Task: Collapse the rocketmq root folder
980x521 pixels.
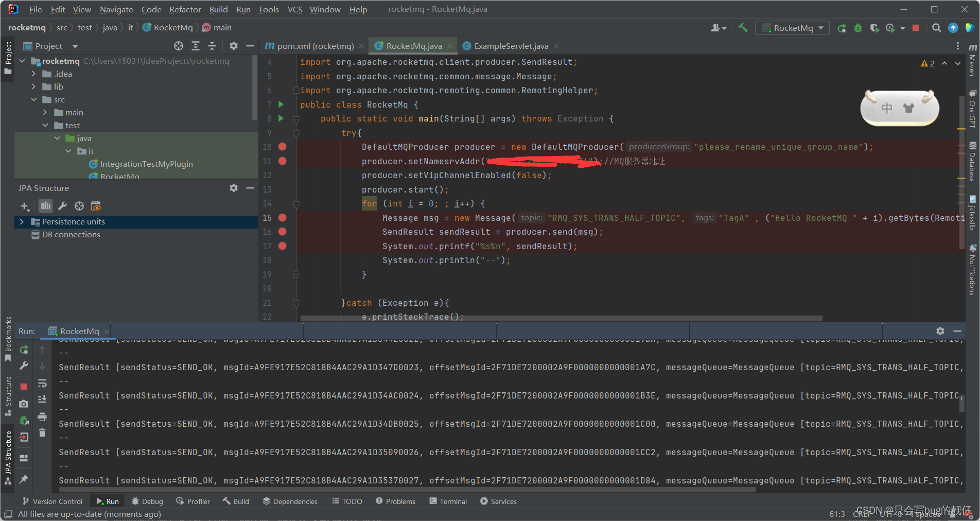Action: [22, 61]
